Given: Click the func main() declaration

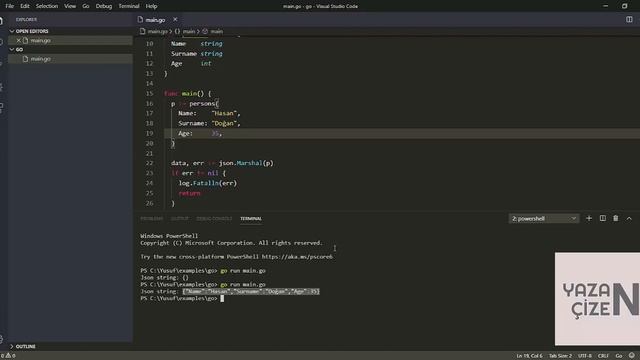Looking at the screenshot, I should tap(187, 93).
